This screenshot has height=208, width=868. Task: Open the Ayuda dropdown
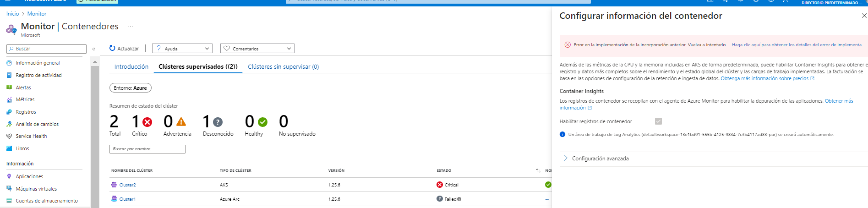182,49
